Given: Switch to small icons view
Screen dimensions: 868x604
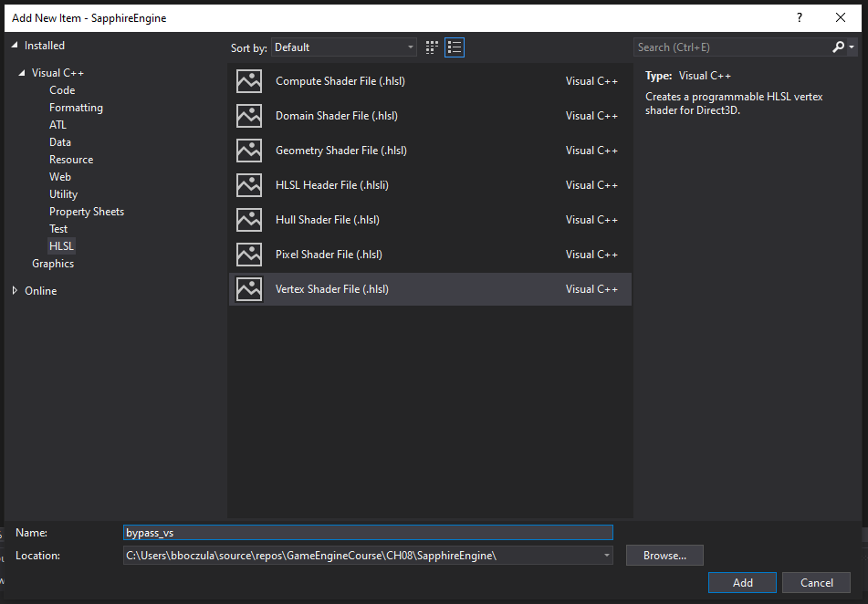Looking at the screenshot, I should [x=433, y=47].
